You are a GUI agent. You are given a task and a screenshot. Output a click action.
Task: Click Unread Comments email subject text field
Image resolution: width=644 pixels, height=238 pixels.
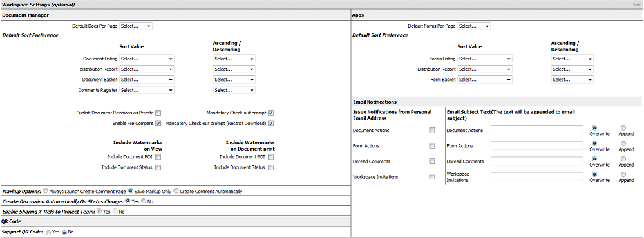[x=537, y=161]
